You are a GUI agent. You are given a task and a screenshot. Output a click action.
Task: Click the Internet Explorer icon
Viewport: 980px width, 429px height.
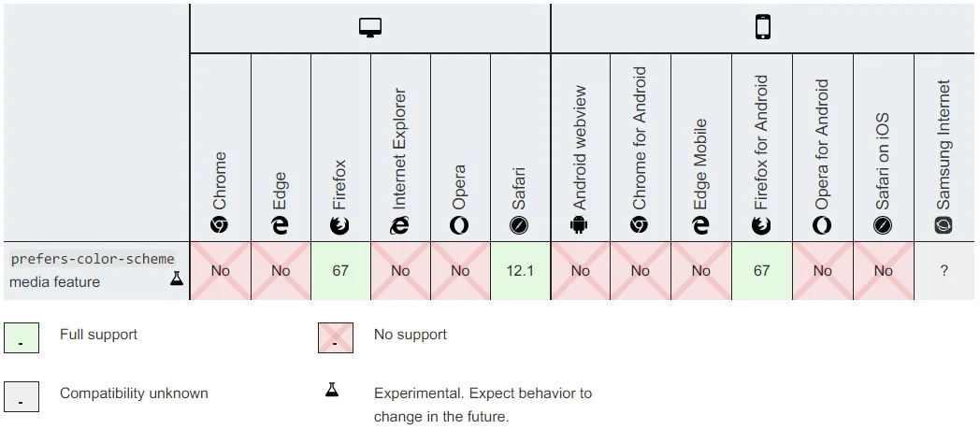click(400, 225)
